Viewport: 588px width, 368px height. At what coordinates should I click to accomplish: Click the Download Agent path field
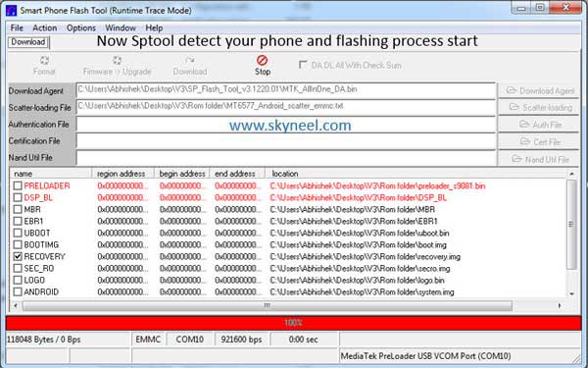coord(286,90)
